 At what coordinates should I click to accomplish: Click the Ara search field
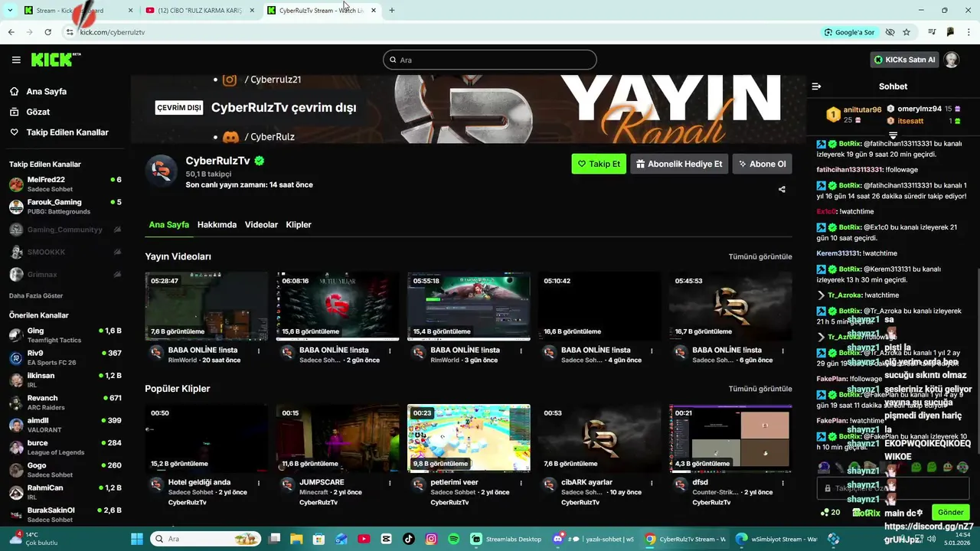[x=490, y=60]
